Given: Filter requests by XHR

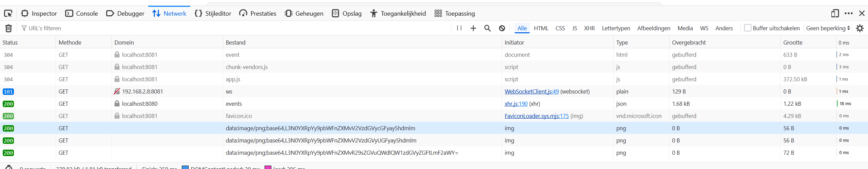Looking at the screenshot, I should 589,28.
